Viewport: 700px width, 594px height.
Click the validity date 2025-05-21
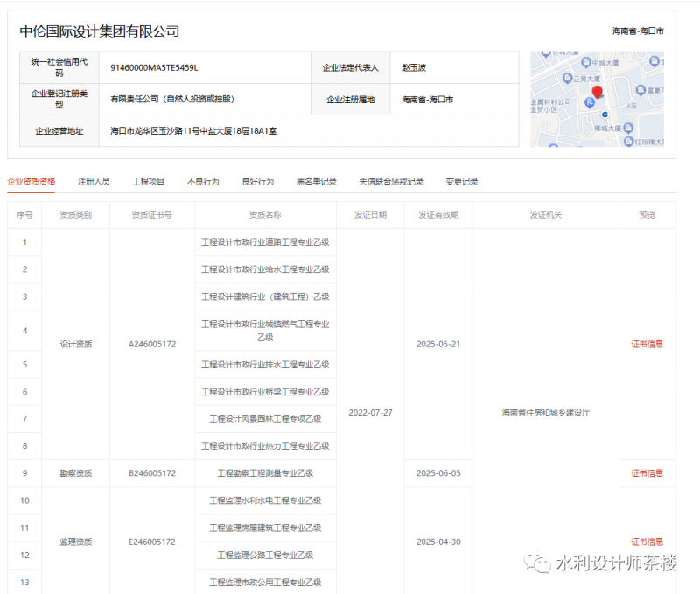pyautogui.click(x=438, y=344)
